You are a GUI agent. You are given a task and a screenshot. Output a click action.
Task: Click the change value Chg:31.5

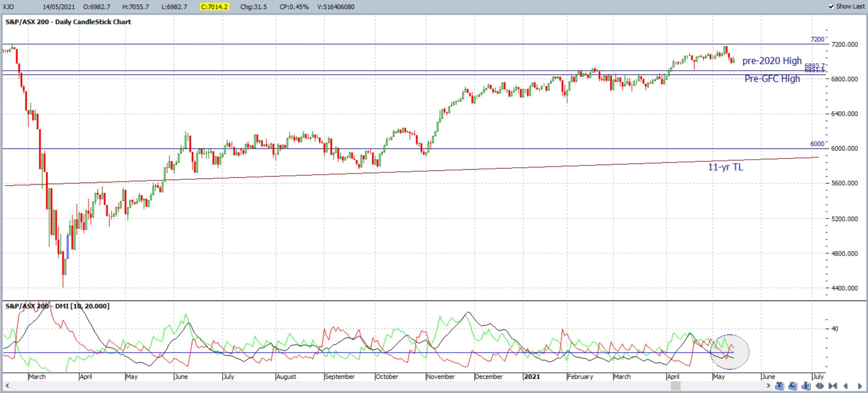(x=253, y=7)
